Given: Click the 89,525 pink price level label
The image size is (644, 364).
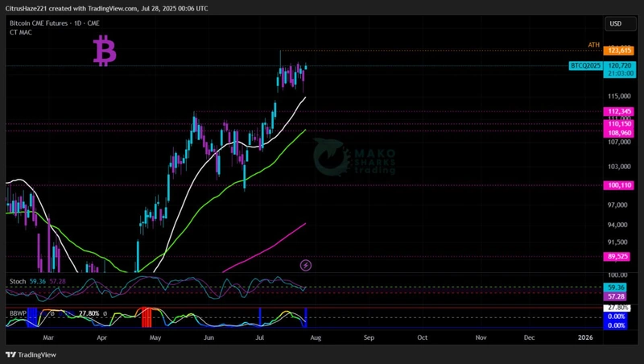Looking at the screenshot, I should pos(618,256).
